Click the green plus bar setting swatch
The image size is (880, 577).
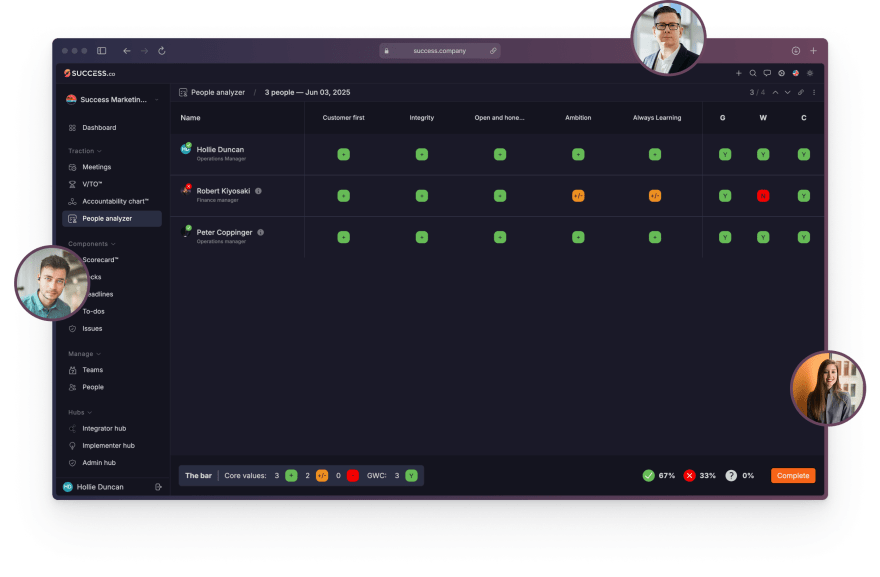click(x=291, y=476)
